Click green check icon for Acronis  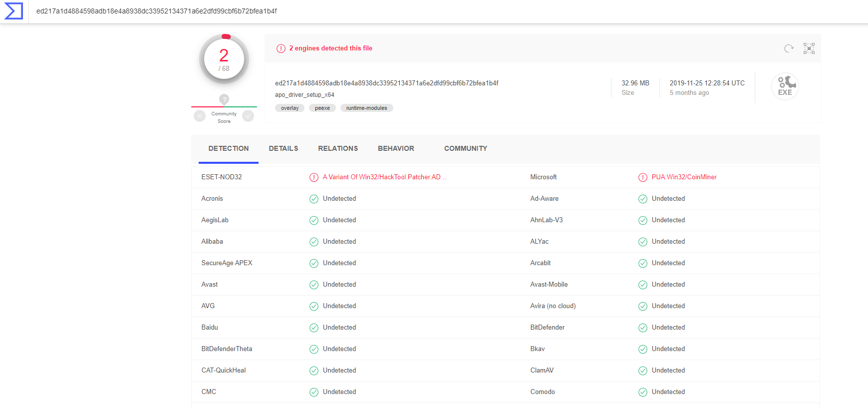click(314, 199)
